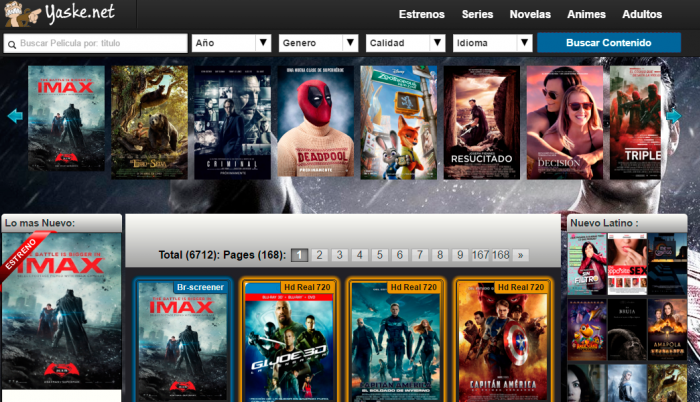
Task: Click the Lo mas Nuevo header
Action: point(62,223)
